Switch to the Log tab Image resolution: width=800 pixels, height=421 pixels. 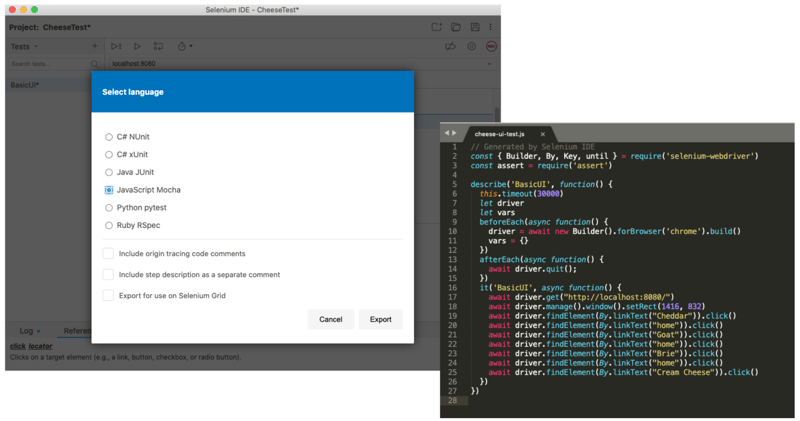coord(27,331)
